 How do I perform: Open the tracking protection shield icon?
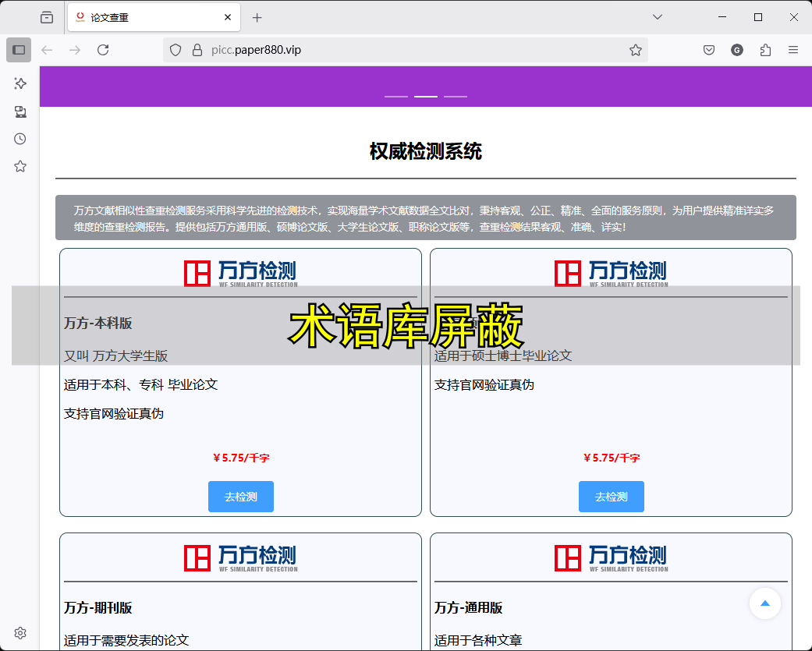point(176,50)
